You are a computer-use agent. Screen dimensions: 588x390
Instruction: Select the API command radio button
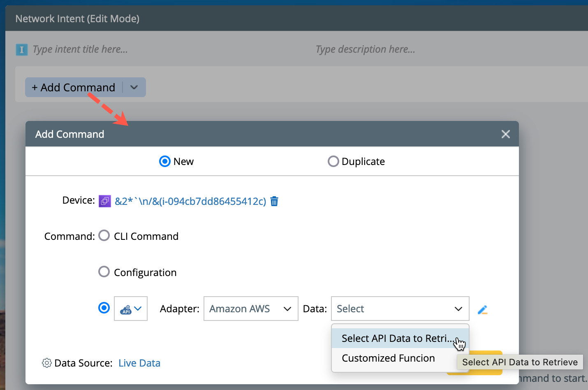(x=104, y=308)
